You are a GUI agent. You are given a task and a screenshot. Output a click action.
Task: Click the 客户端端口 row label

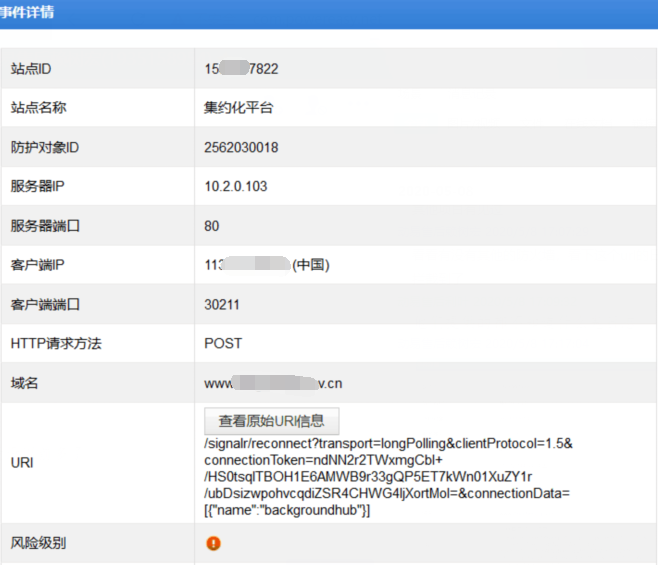click(45, 304)
